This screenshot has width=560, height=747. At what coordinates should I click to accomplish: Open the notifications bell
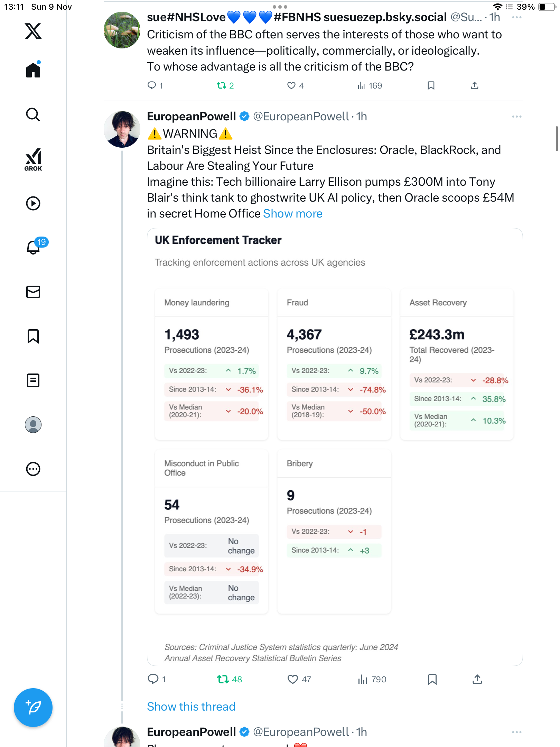[33, 247]
